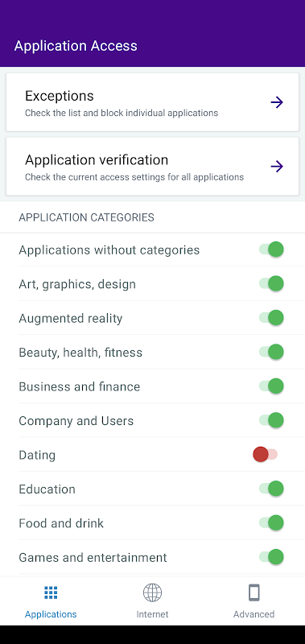Tap the Application Categories section header
This screenshot has height=644, width=305.
(87, 217)
